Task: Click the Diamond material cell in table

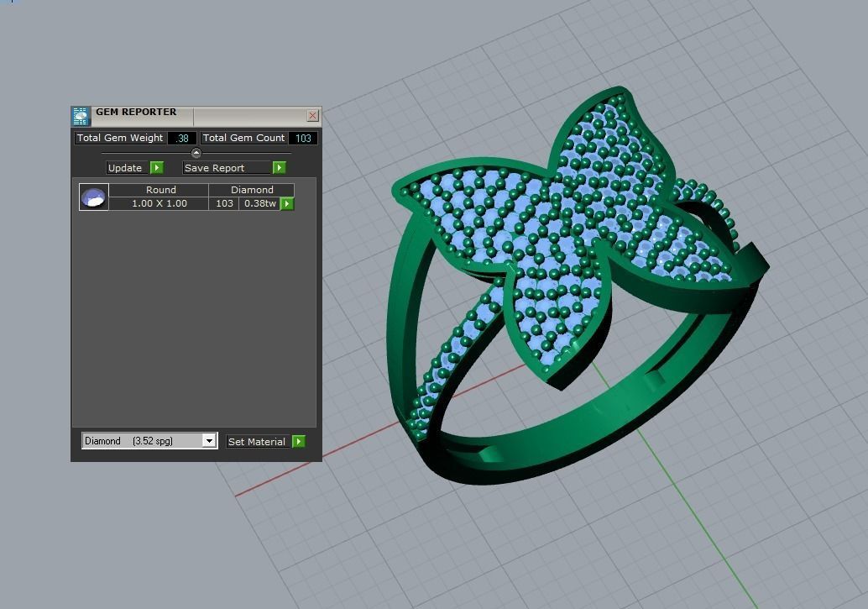Action: tap(251, 190)
